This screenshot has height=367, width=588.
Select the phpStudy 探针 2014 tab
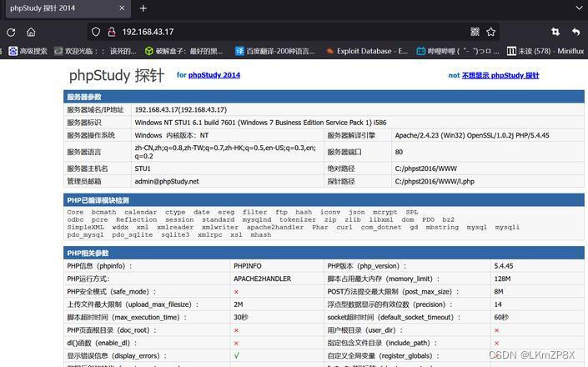67,8
